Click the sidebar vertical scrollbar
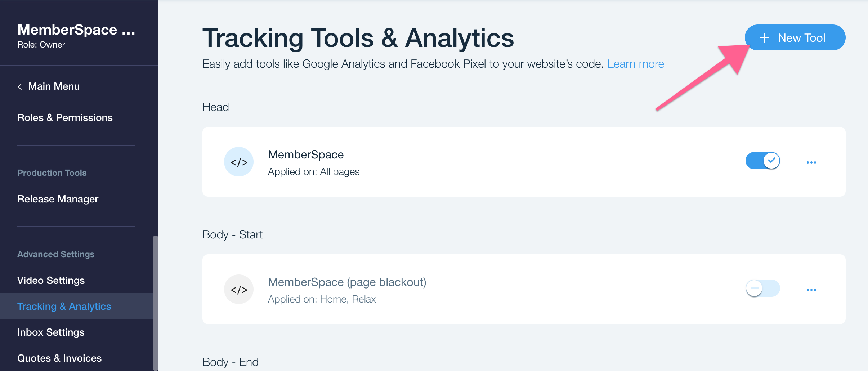Screen dimensions: 868x371 (x=155, y=303)
